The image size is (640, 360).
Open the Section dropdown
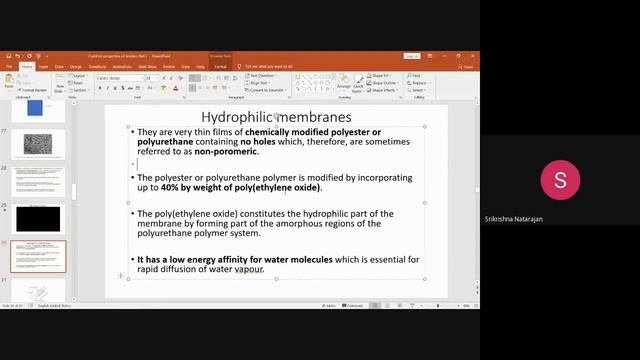(x=79, y=90)
